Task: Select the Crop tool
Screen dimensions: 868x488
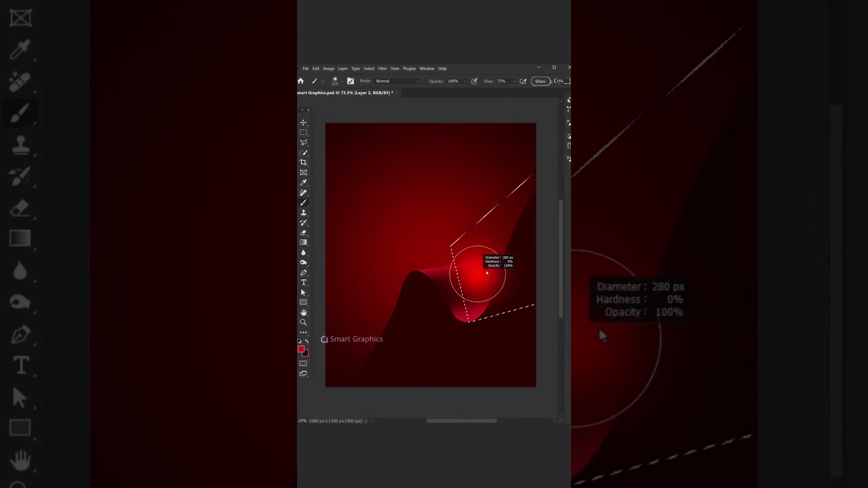Action: tap(303, 163)
